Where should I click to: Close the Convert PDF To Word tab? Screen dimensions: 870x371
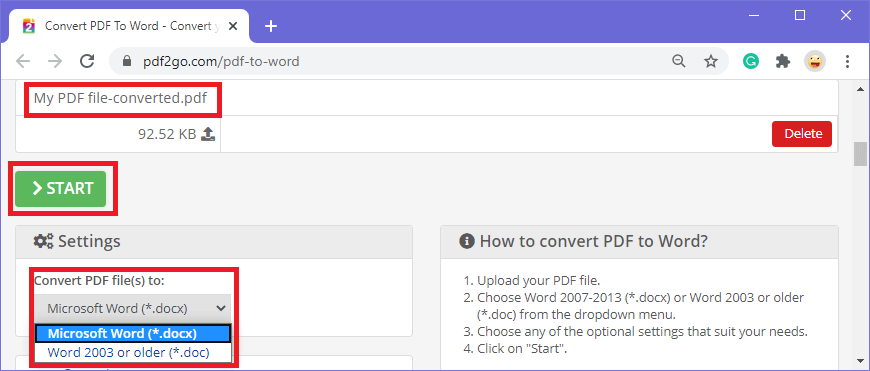point(233,26)
